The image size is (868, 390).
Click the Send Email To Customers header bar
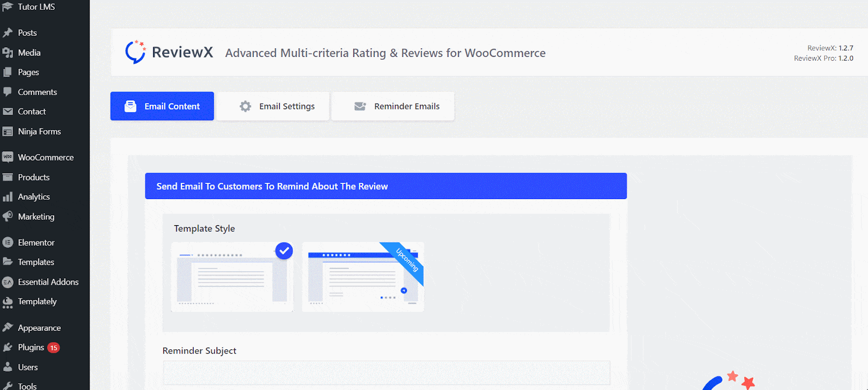(x=386, y=186)
